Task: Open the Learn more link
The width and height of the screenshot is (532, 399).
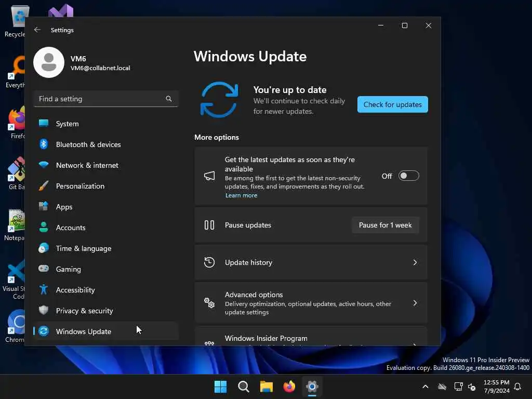Action: (241, 195)
